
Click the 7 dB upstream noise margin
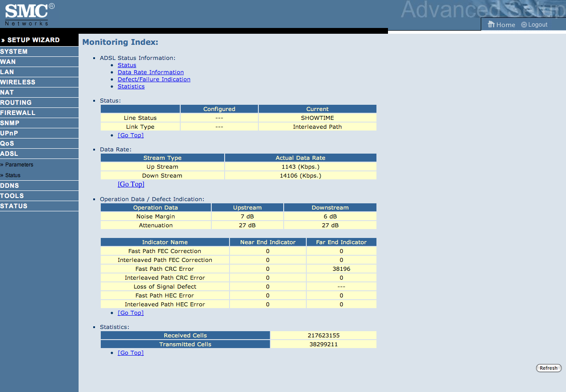[x=247, y=217]
